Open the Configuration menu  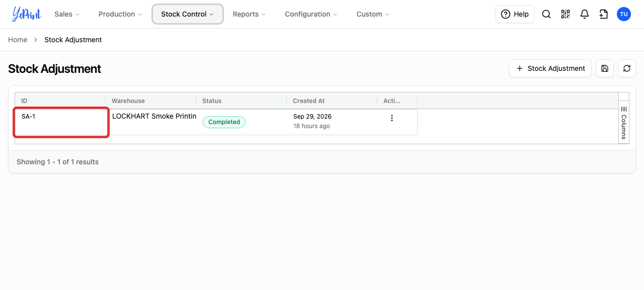[311, 14]
